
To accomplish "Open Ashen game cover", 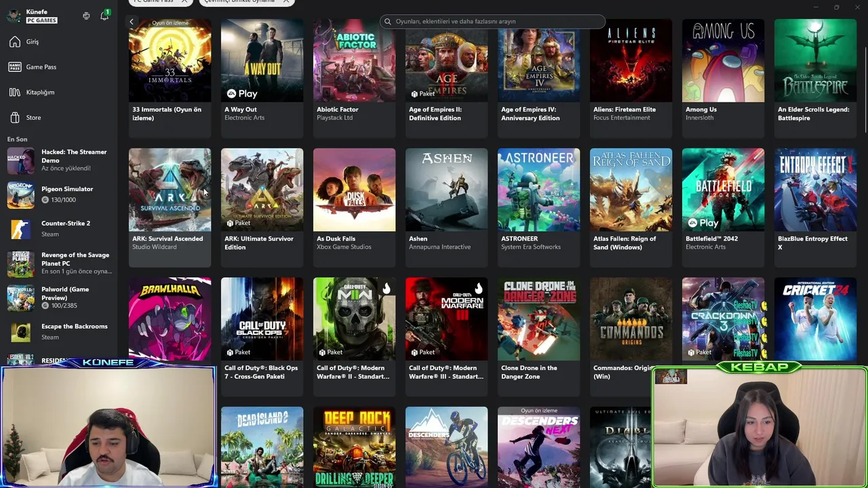I will click(446, 190).
